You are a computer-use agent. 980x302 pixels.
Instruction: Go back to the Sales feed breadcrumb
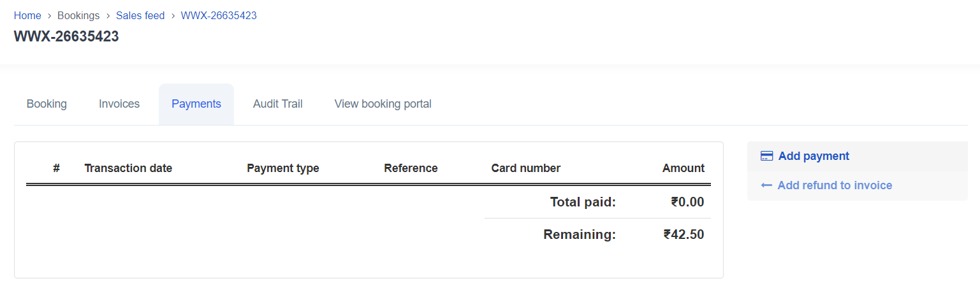[140, 15]
